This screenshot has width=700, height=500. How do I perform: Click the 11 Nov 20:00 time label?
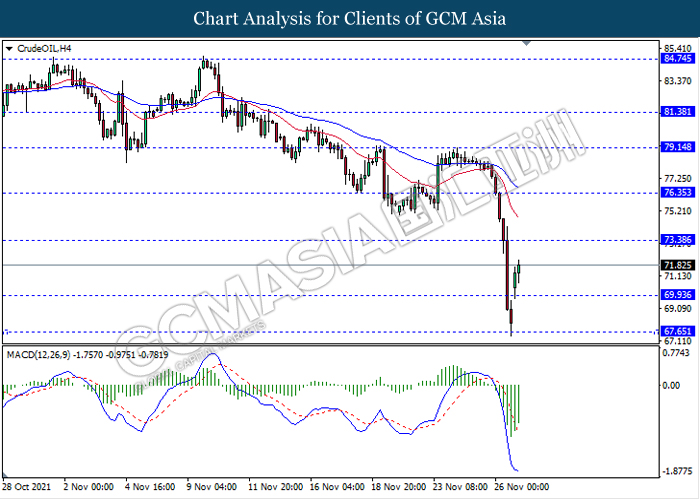coord(275,487)
